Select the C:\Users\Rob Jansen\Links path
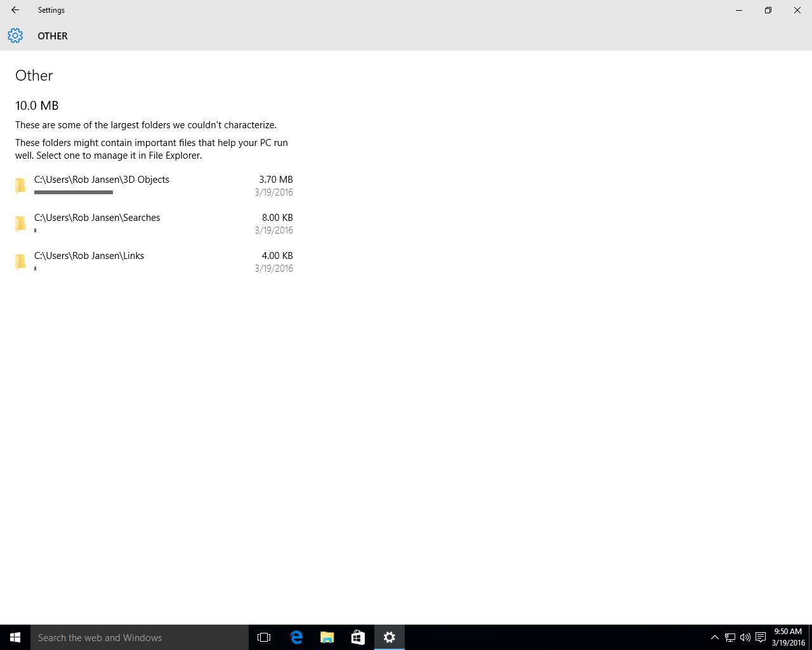This screenshot has height=650, width=812. click(x=89, y=256)
